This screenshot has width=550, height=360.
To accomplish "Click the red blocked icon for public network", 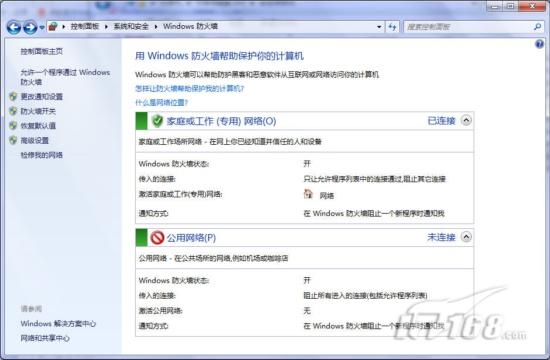I will click(157, 238).
